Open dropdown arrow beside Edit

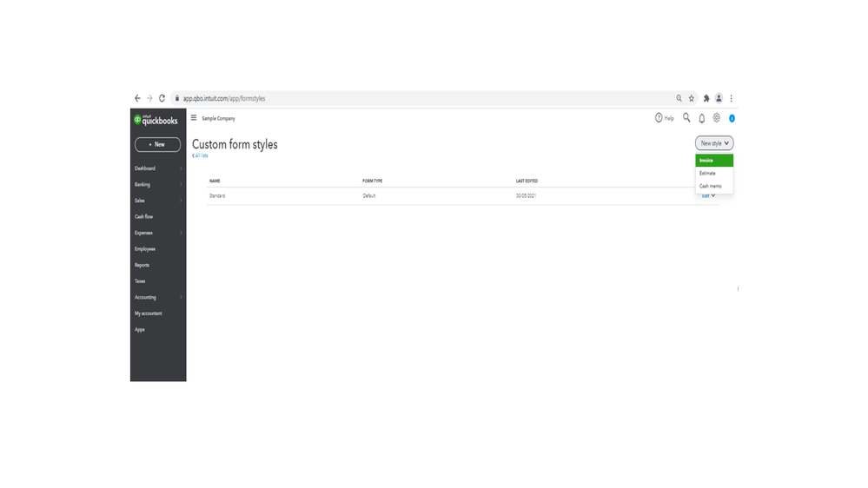click(x=713, y=196)
